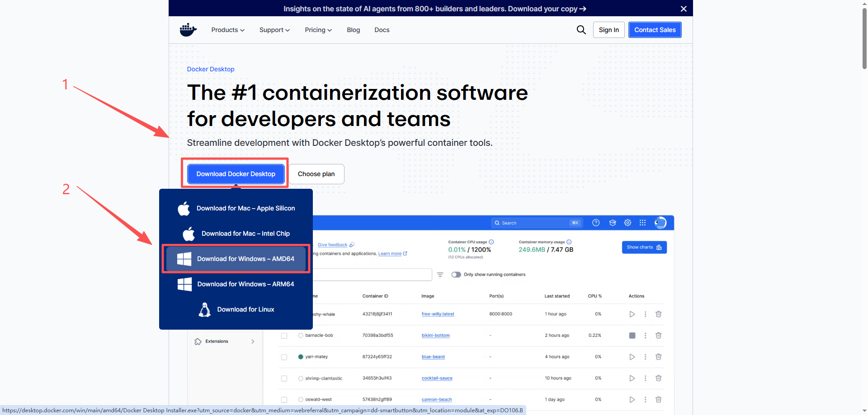This screenshot has height=415, width=868.
Task: Delete the oswald-west container
Action: (x=659, y=400)
